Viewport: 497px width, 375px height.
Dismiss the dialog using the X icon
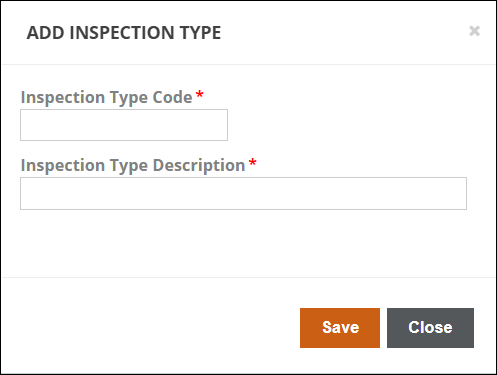pyautogui.click(x=474, y=31)
